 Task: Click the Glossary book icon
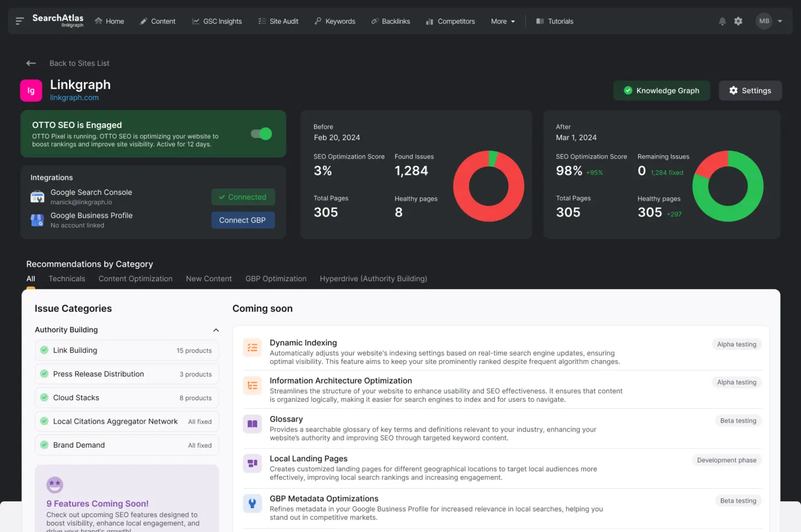(x=253, y=424)
